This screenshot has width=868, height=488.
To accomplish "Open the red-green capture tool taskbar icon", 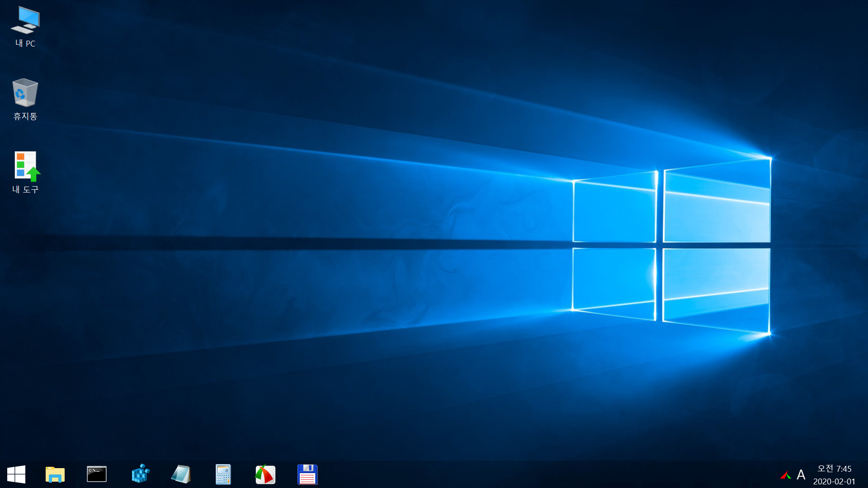I will (265, 474).
